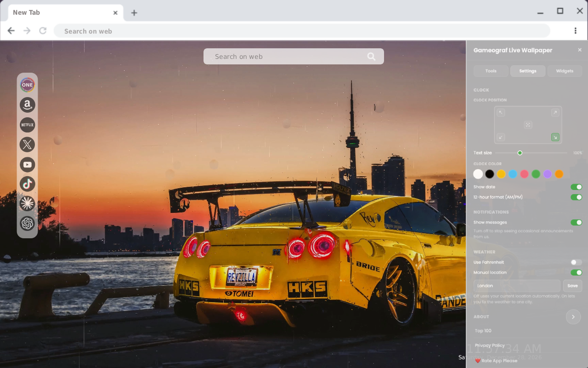Viewport: 588px width, 368px height.
Task: Click the browser address bar
Action: click(x=302, y=31)
